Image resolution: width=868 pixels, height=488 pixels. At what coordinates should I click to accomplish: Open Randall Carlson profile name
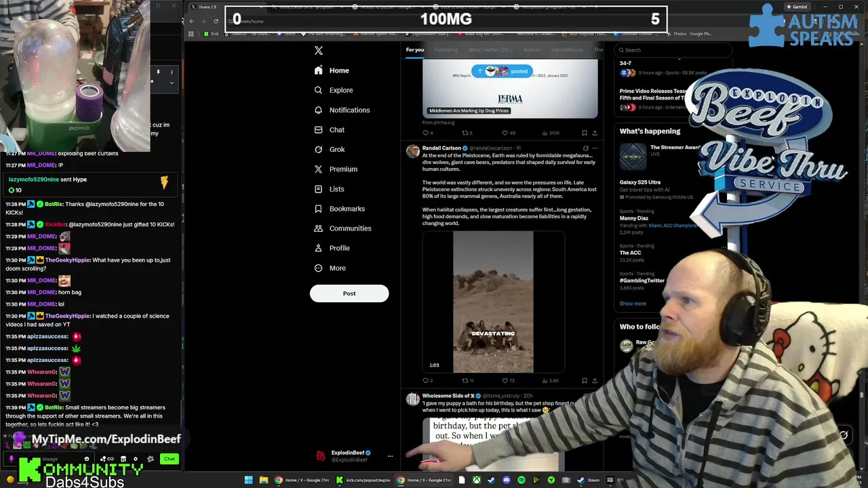[x=441, y=148]
